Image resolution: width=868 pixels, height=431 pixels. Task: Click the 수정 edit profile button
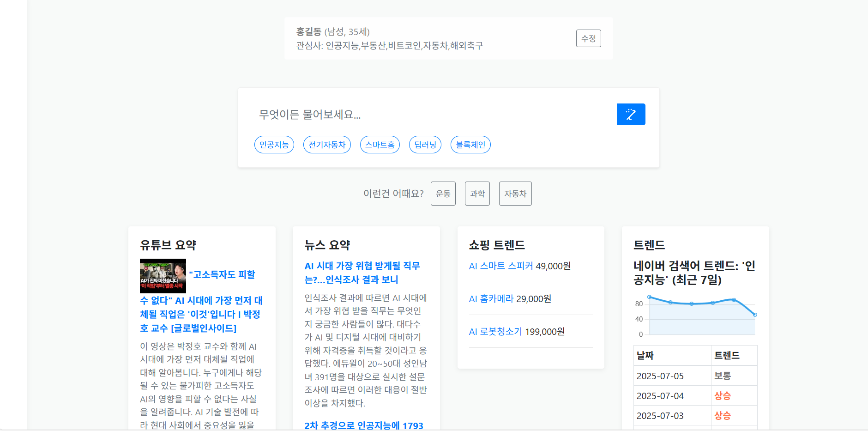tap(588, 38)
